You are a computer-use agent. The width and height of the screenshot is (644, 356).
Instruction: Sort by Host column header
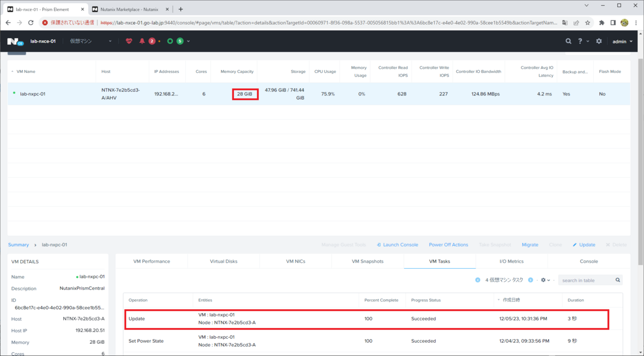[x=106, y=71]
